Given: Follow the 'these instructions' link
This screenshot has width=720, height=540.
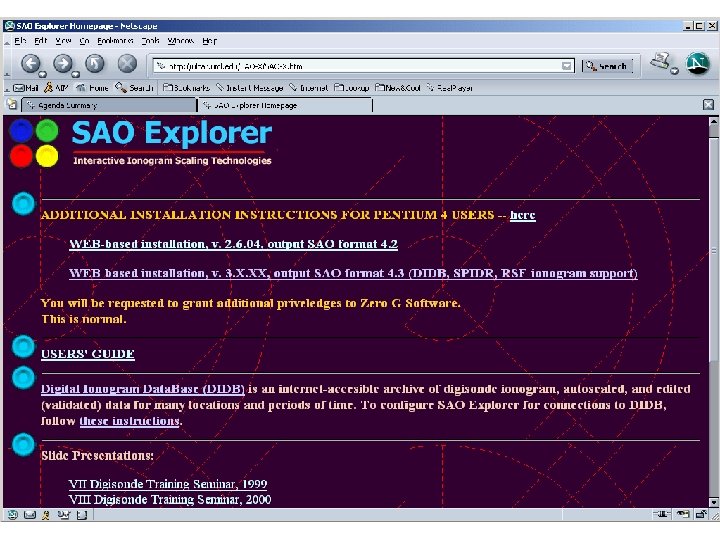Looking at the screenshot, I should 129,421.
